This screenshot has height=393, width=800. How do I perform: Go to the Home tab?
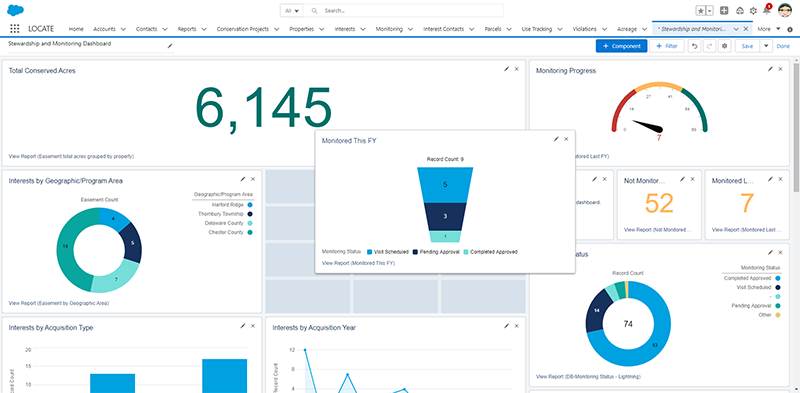76,29
